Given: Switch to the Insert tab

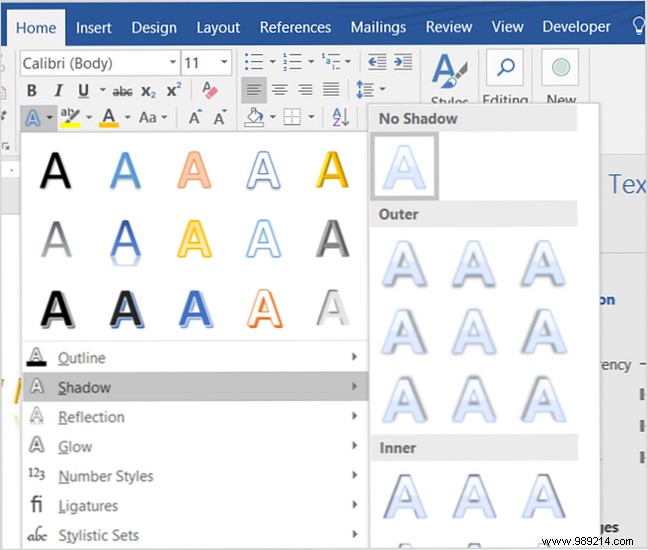Looking at the screenshot, I should (94, 28).
